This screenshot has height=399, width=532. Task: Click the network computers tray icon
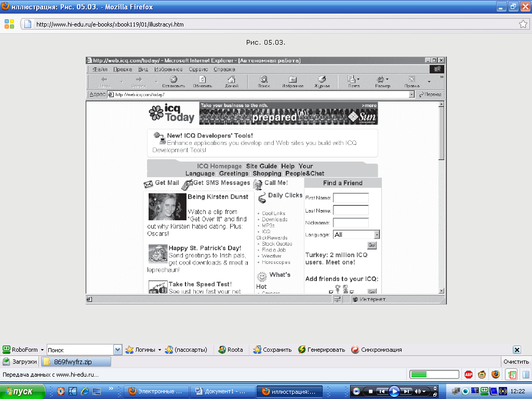(456, 392)
